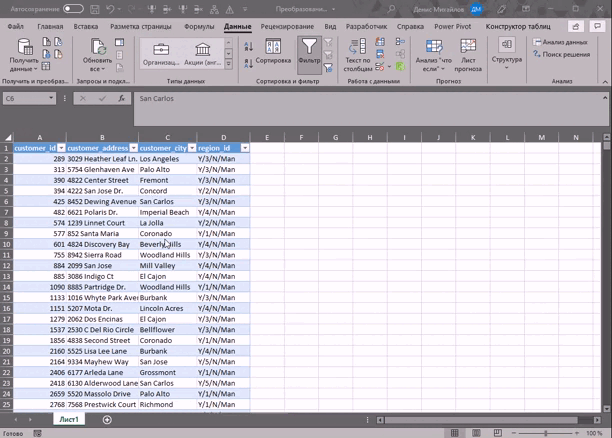Open the Файл menu

[x=15, y=26]
